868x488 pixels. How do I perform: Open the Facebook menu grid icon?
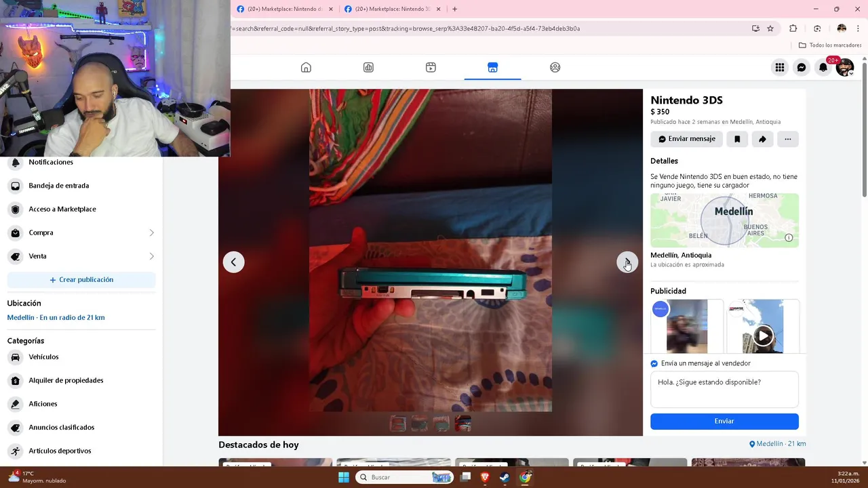point(780,67)
